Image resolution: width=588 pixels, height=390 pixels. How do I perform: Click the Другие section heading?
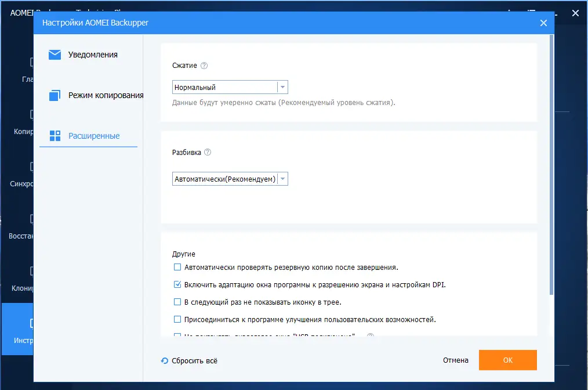[184, 254]
